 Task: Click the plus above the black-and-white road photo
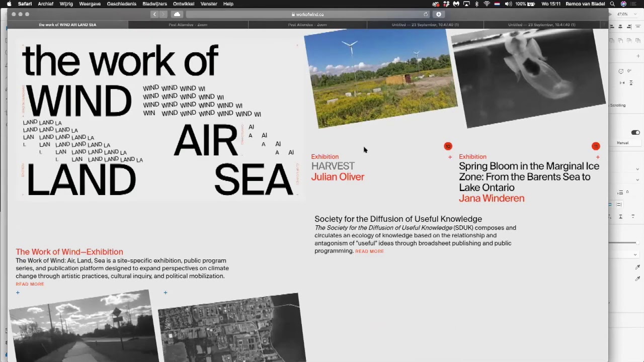click(18, 292)
